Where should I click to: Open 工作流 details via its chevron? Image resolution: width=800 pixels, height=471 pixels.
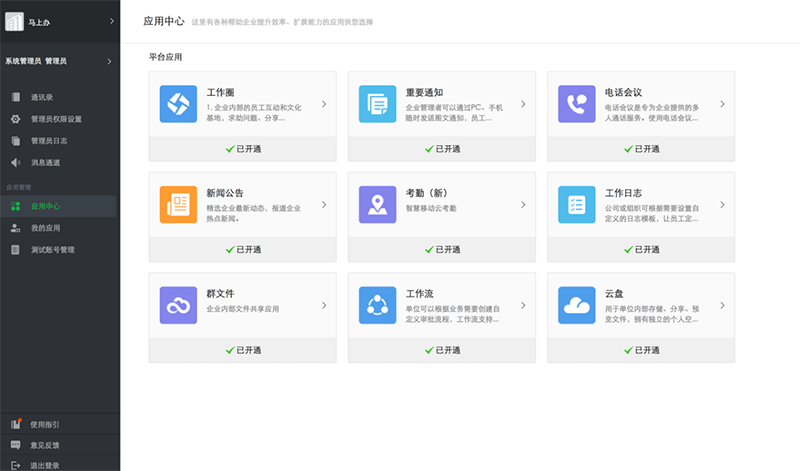point(523,305)
